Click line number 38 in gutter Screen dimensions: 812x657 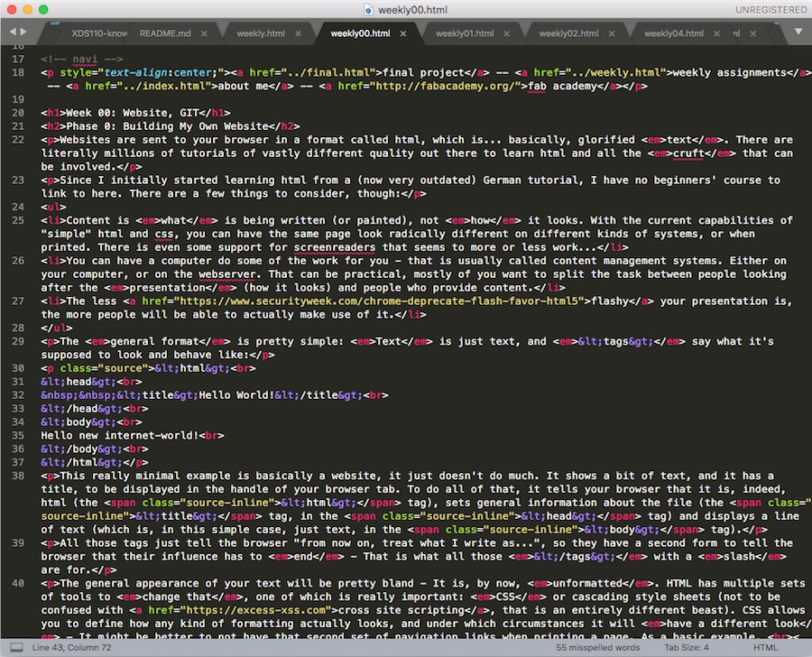pyautogui.click(x=18, y=476)
